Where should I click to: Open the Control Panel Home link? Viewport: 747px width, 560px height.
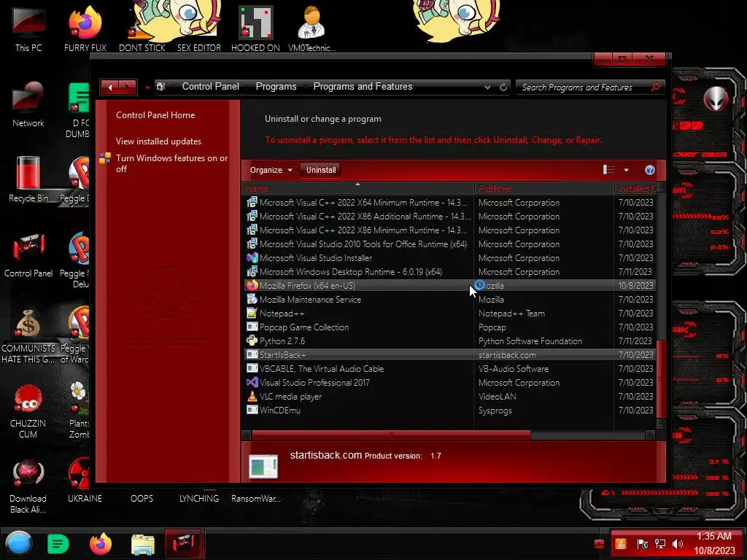point(155,114)
